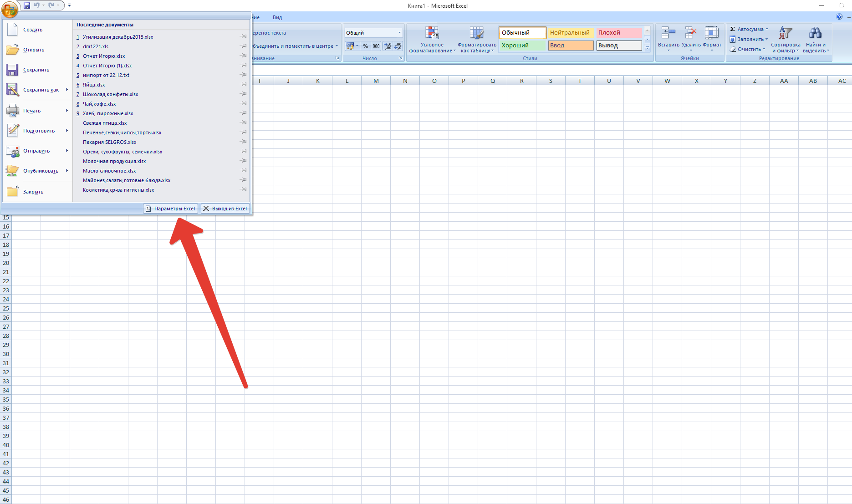Viewport: 852px width, 504px height.
Task: Click the Save icon in Quick Access toolbar
Action: click(x=27, y=5)
